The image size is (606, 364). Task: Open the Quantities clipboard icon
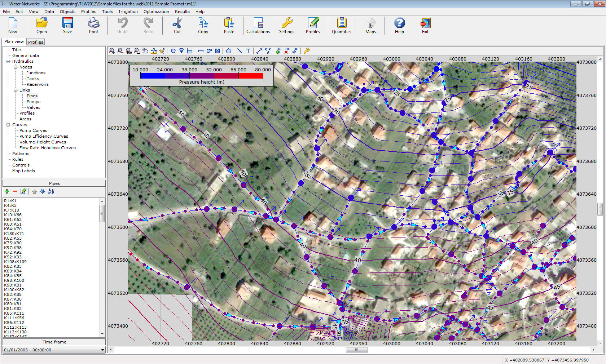[341, 26]
